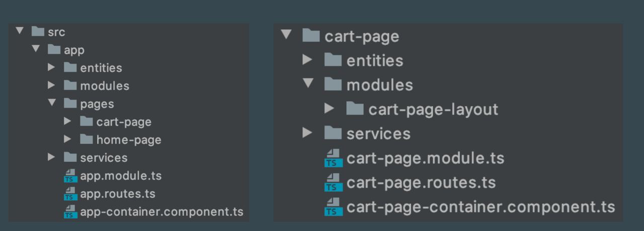Screen dimensions: 644x231
Task: Open the app-container.component.ts file name
Action: 162,212
